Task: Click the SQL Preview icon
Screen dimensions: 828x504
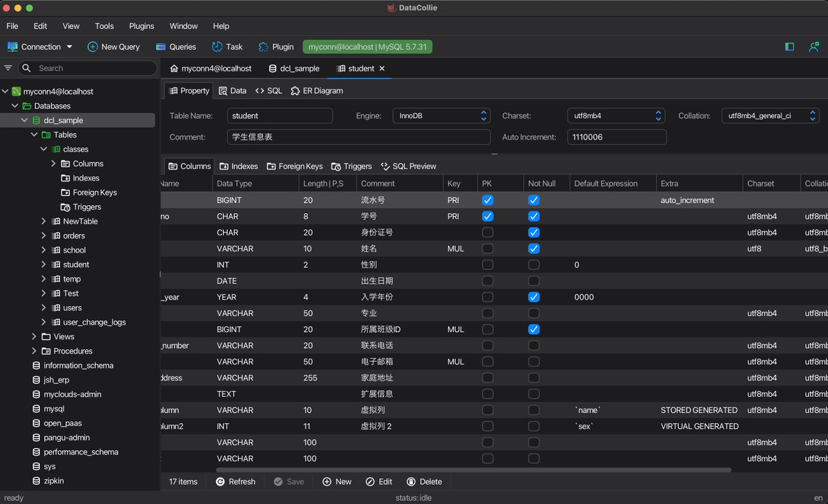Action: coord(385,166)
